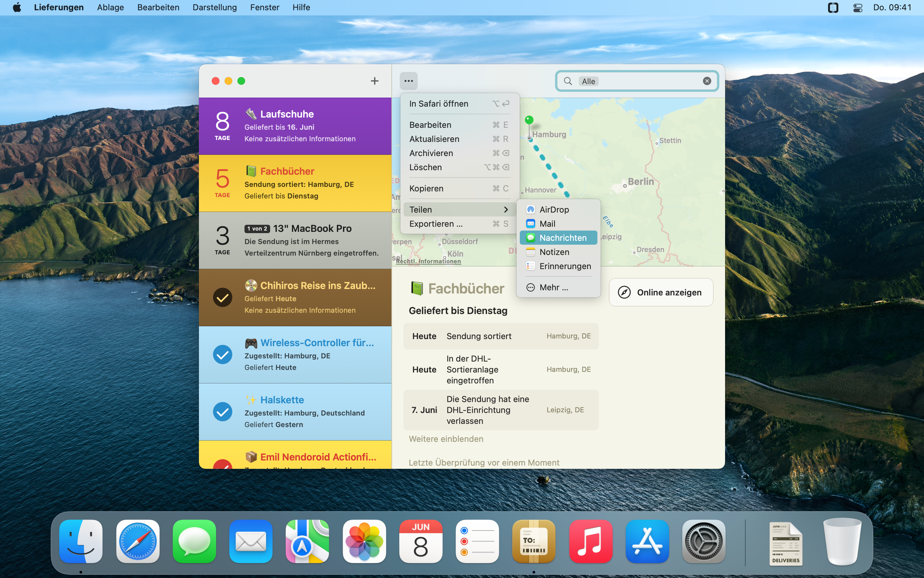Click the Berlin label on the map
This screenshot has width=924, height=578.
(x=641, y=181)
